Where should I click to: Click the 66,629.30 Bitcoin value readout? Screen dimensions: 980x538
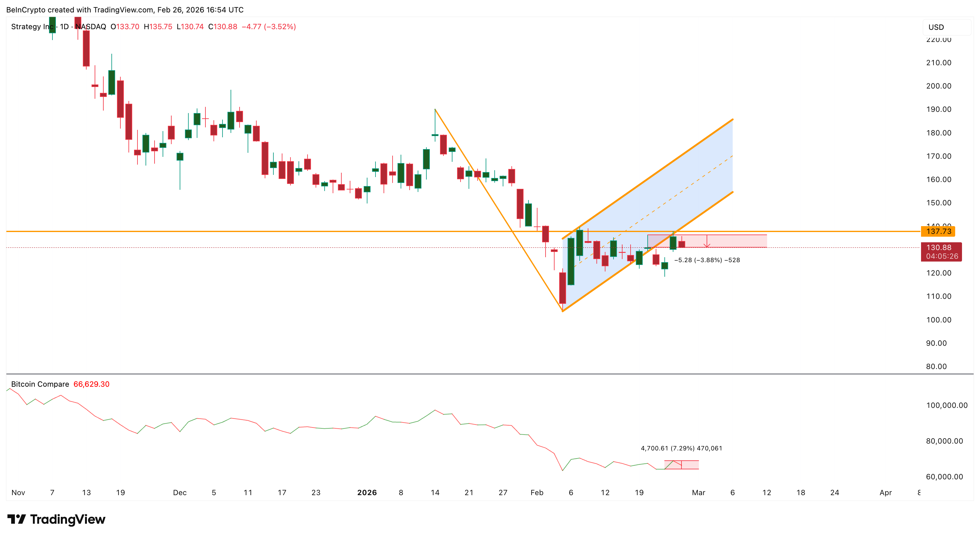(91, 384)
